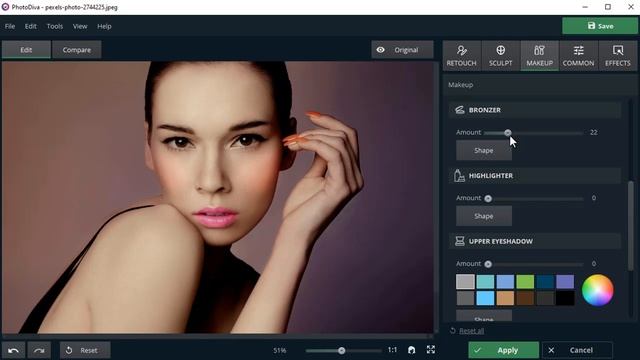Open the Sculpt tab
640x360 pixels.
coord(500,56)
